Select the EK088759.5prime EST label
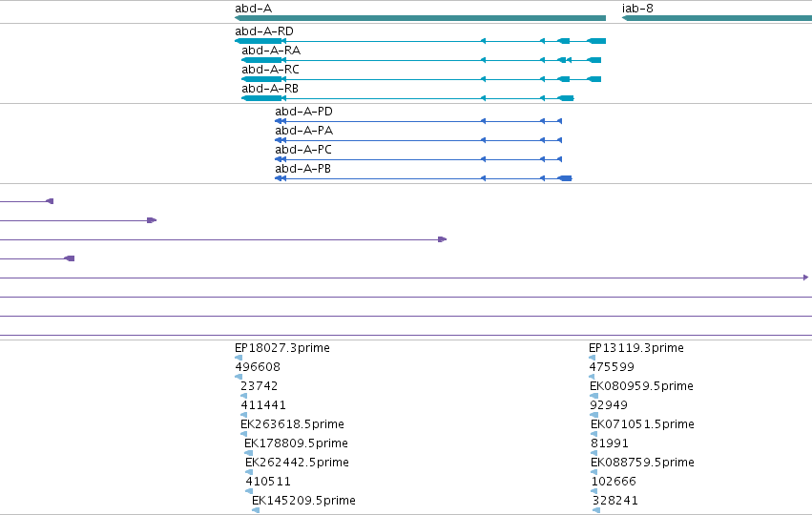The height and width of the screenshot is (515, 812). tap(643, 463)
